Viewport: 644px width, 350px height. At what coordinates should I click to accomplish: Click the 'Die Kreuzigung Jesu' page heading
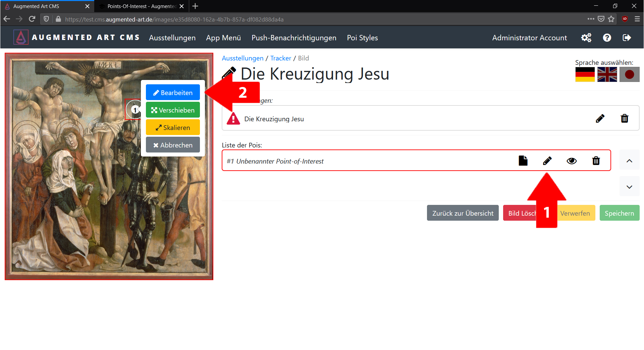(x=315, y=74)
